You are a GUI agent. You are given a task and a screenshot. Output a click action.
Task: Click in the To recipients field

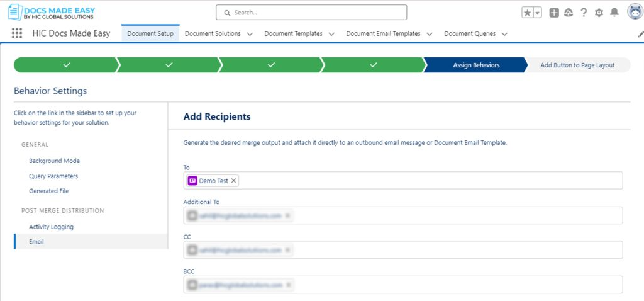click(403, 181)
